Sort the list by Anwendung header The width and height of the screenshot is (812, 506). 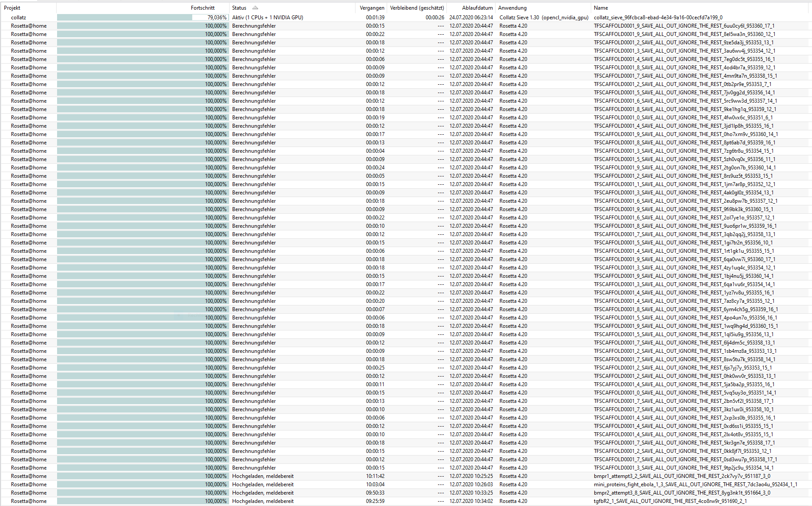click(512, 8)
